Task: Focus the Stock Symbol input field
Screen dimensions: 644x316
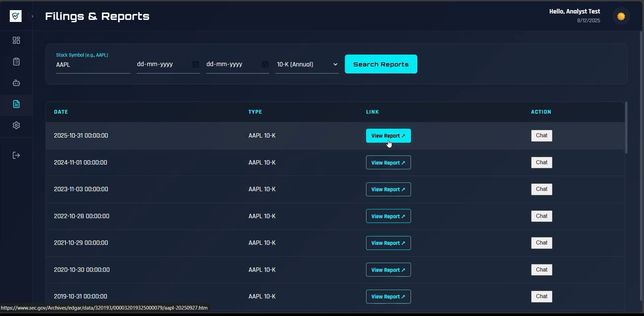Action: point(93,65)
